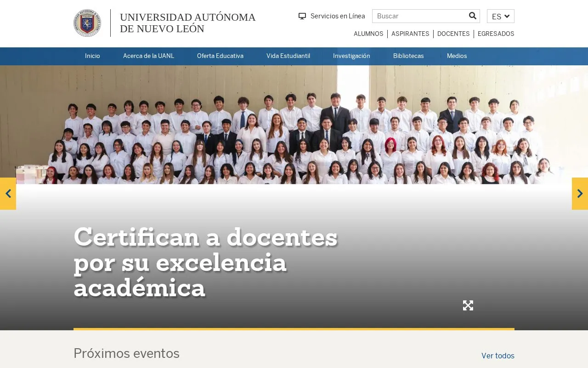Advance to next slide with right arrow
Viewport: 588px width, 368px height.
(x=580, y=194)
